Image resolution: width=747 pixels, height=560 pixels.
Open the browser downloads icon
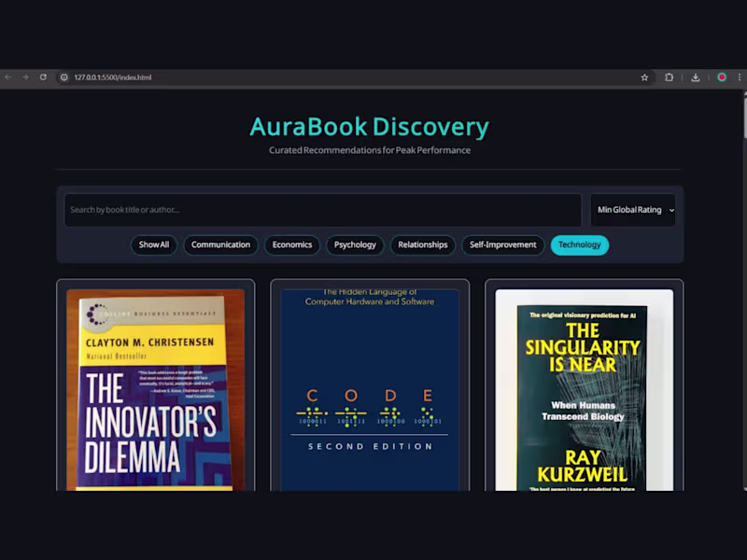[695, 77]
